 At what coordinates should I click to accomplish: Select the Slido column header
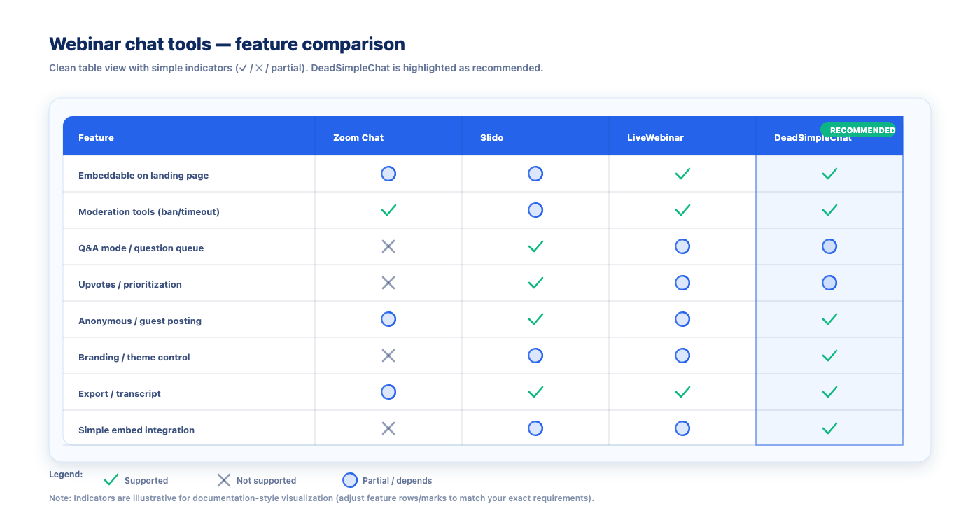point(491,138)
